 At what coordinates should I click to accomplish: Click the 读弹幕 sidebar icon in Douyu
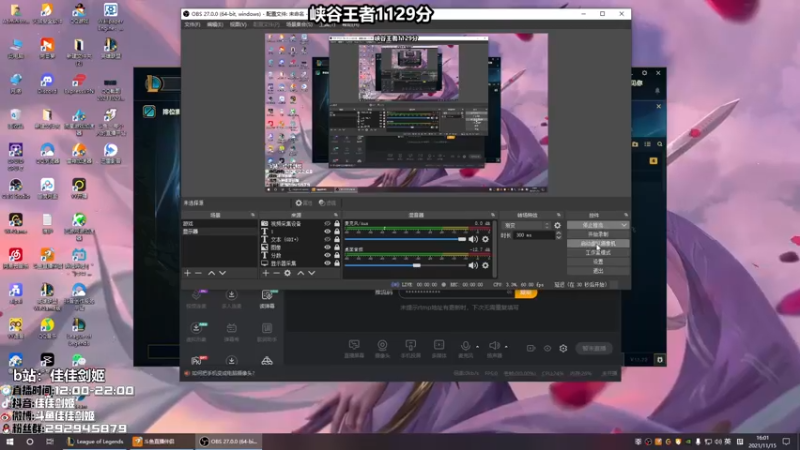pyautogui.click(x=267, y=298)
